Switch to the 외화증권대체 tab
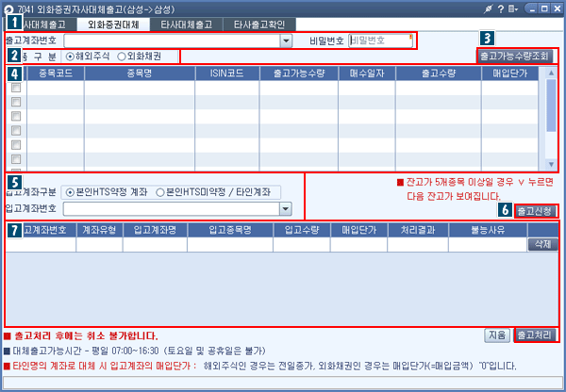Viewport: 566px width, 392px height. pyautogui.click(x=113, y=24)
